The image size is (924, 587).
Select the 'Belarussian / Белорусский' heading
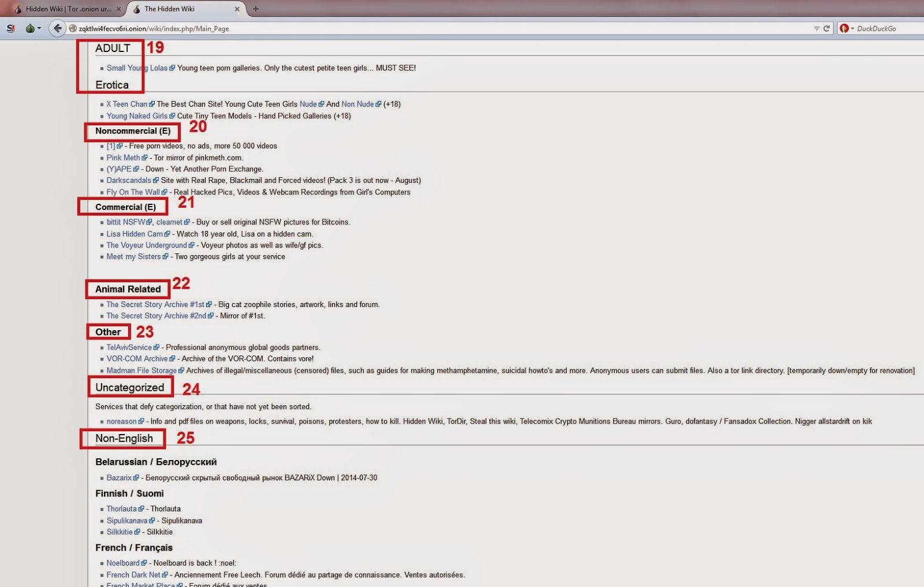(x=156, y=462)
